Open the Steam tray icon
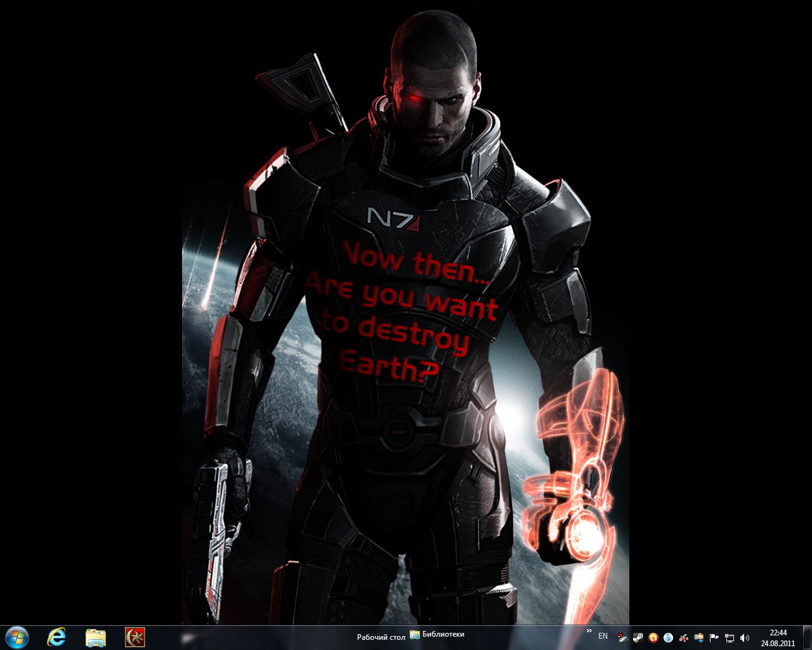812x650 pixels. tap(638, 637)
